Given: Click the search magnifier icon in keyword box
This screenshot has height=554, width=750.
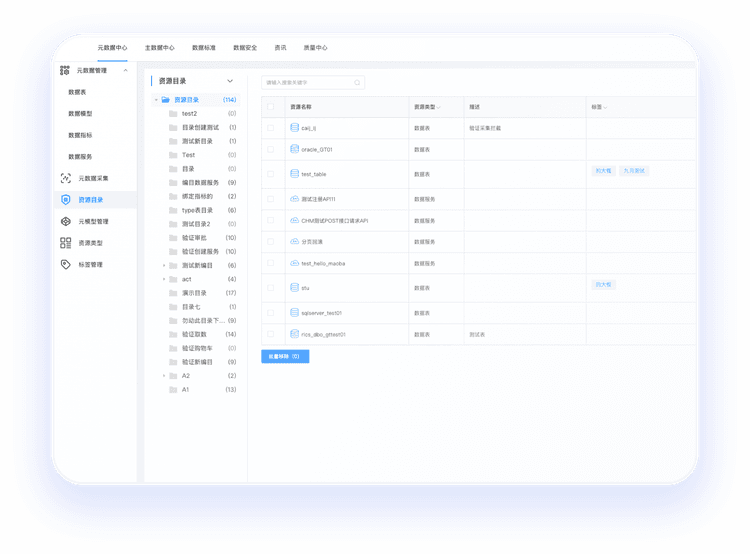Looking at the screenshot, I should pos(357,82).
